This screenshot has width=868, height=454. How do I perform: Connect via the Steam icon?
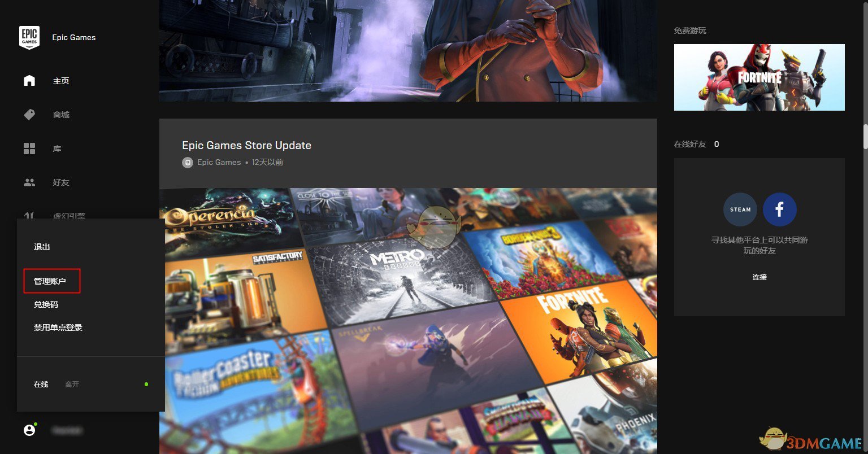(x=740, y=209)
